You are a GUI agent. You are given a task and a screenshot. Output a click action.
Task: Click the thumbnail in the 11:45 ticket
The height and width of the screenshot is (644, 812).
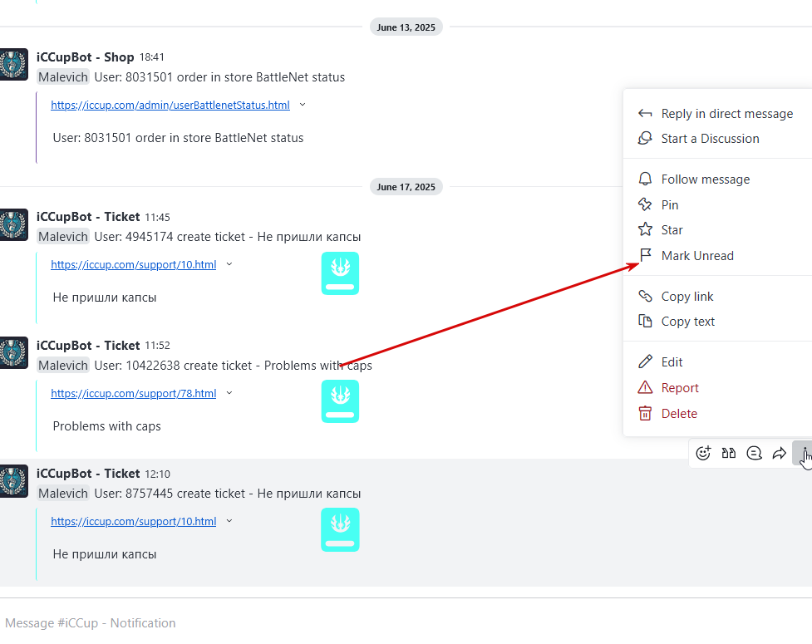coord(340,273)
